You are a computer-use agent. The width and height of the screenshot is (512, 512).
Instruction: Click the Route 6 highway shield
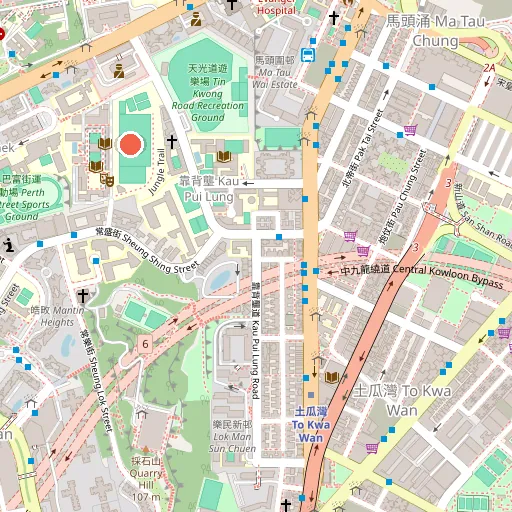pyautogui.click(x=145, y=344)
